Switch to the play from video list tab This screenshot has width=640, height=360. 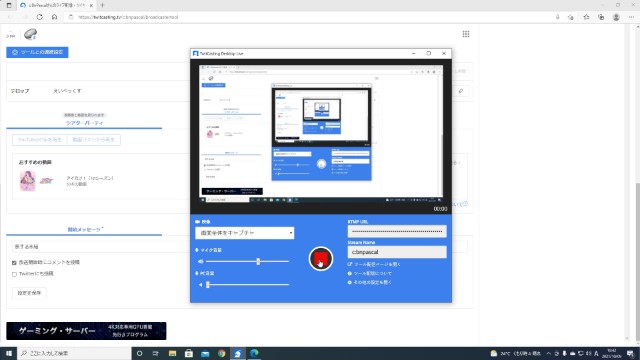pyautogui.click(x=93, y=140)
